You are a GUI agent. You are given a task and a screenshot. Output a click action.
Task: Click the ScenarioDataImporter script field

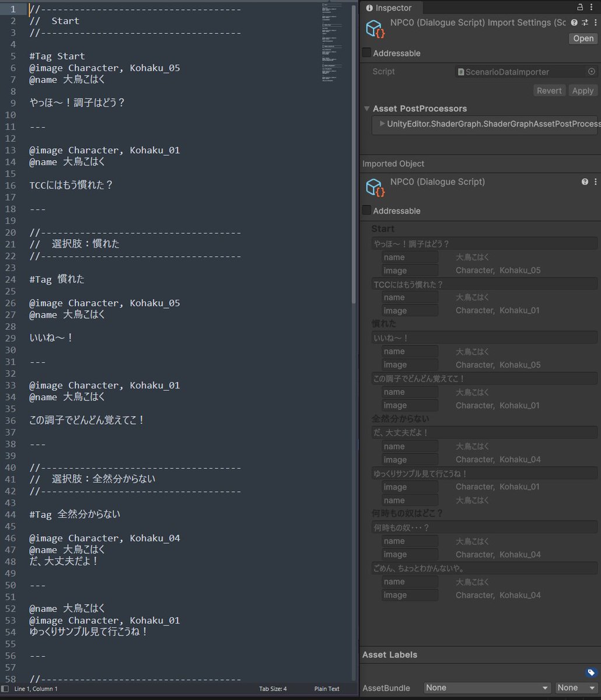point(526,71)
